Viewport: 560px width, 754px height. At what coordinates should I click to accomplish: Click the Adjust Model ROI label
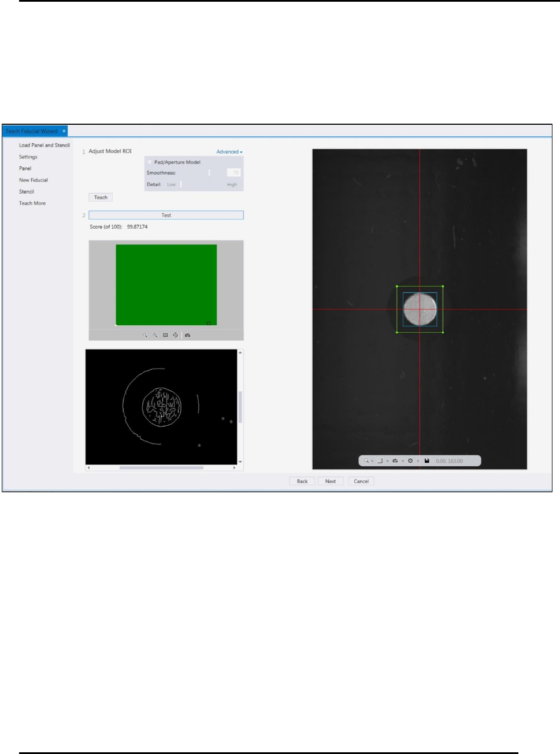110,151
